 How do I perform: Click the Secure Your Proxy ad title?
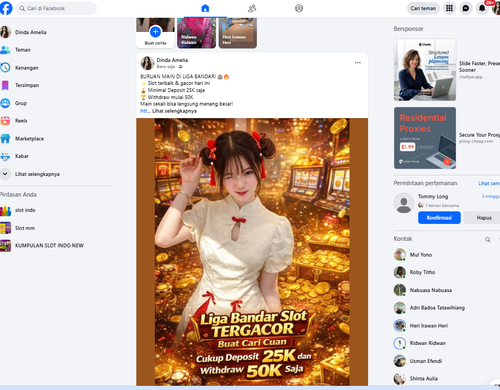pyautogui.click(x=479, y=135)
